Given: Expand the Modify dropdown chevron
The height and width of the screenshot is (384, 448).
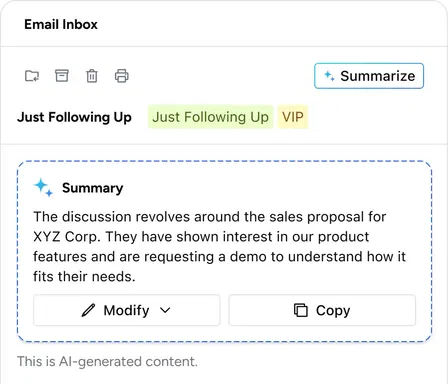Looking at the screenshot, I should pos(165,310).
